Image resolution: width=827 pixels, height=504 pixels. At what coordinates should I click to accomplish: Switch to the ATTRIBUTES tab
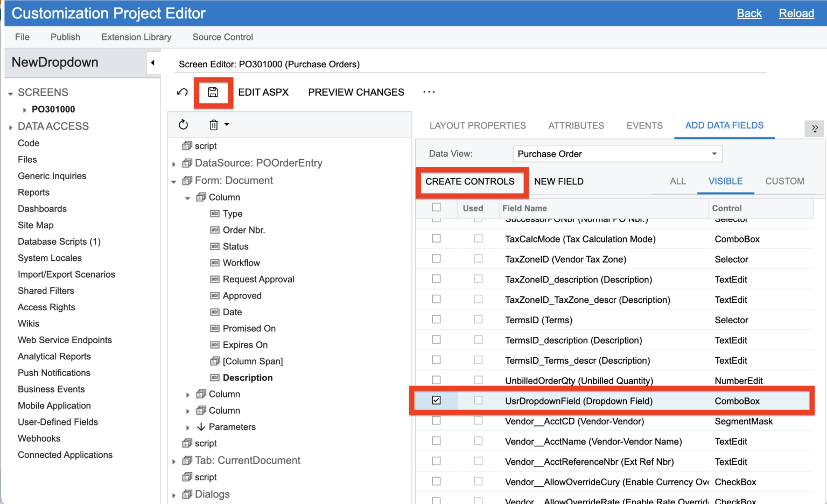coord(576,125)
